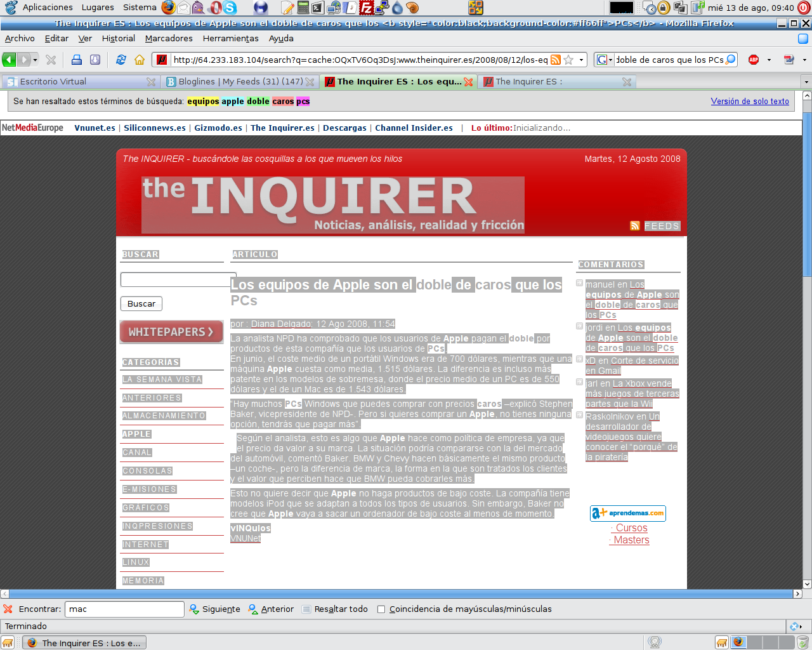Show the desktop using the bottom-left panel icon

8,642
